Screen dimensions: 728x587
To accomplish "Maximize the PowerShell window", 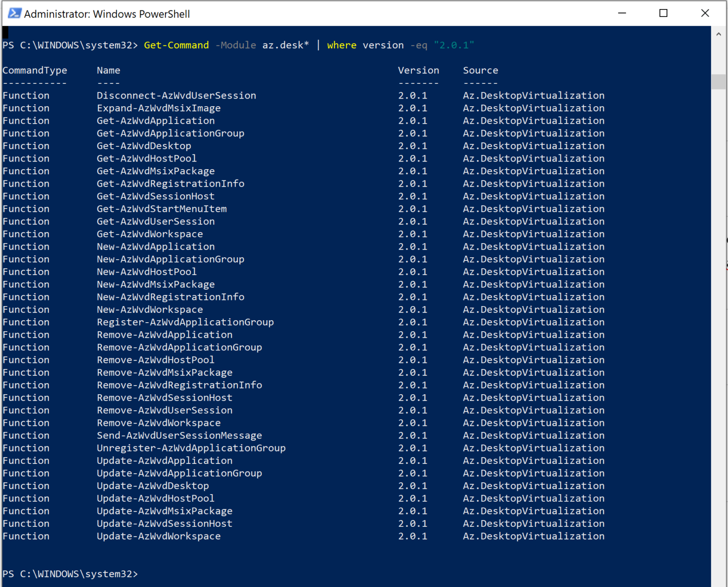I will click(x=663, y=13).
